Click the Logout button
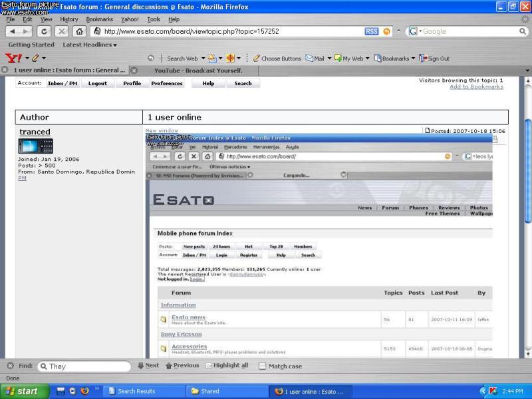The image size is (532, 399). click(x=98, y=83)
